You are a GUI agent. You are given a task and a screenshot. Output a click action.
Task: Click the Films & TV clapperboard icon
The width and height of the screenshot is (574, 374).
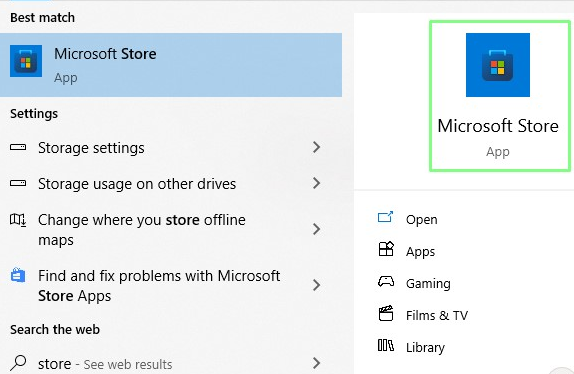386,313
